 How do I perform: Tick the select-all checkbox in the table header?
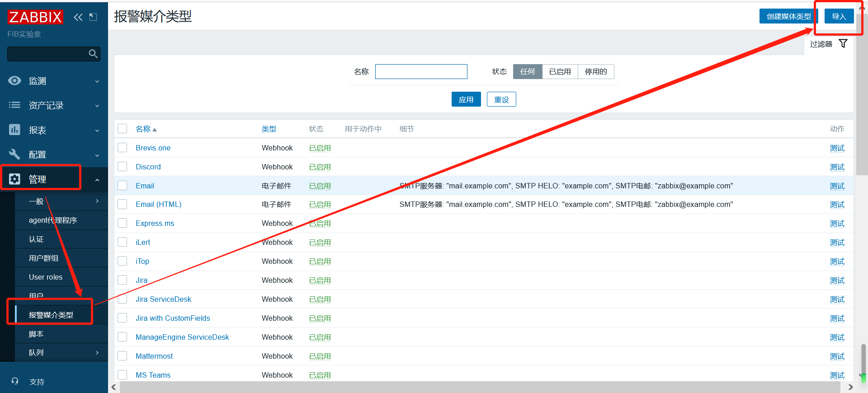122,128
